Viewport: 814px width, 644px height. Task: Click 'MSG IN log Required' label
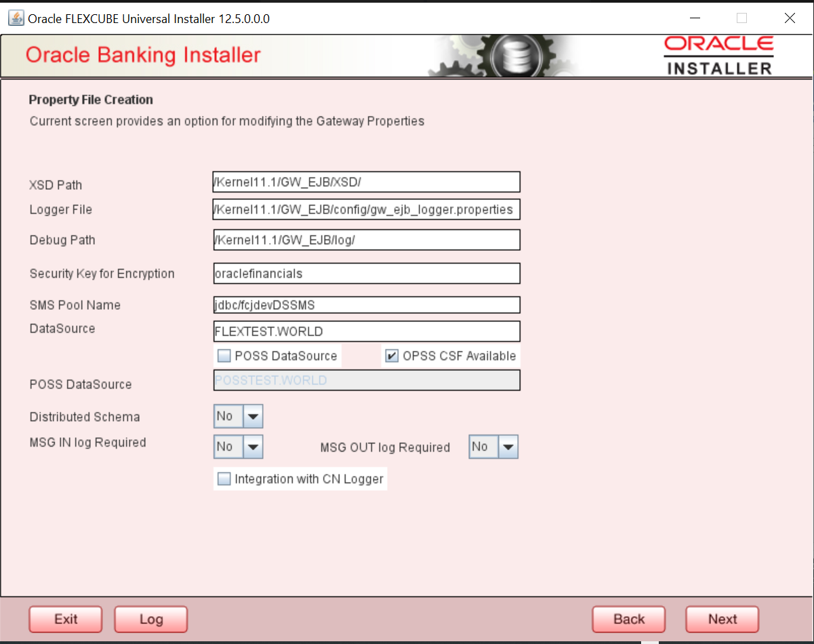click(88, 443)
